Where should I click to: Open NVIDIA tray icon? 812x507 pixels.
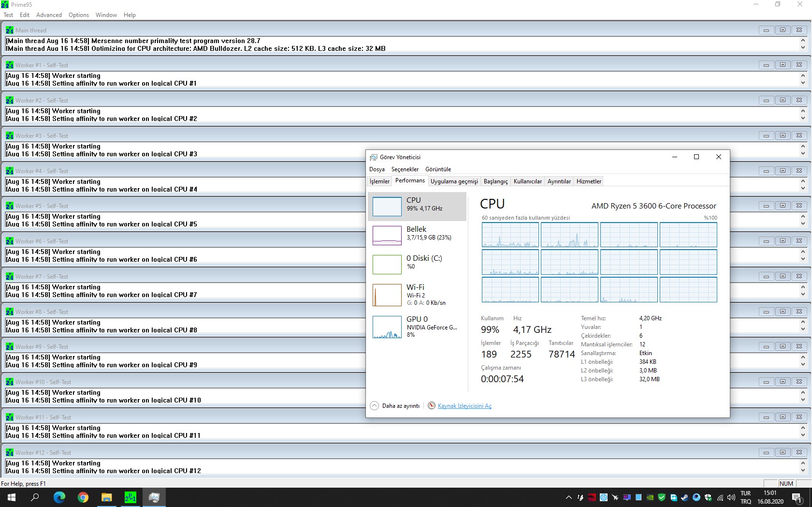click(650, 497)
